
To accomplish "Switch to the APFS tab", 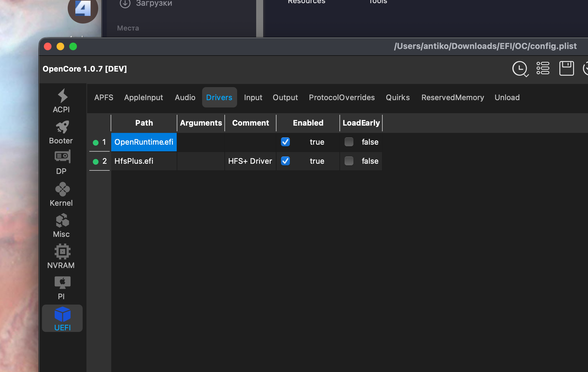I will pyautogui.click(x=104, y=97).
